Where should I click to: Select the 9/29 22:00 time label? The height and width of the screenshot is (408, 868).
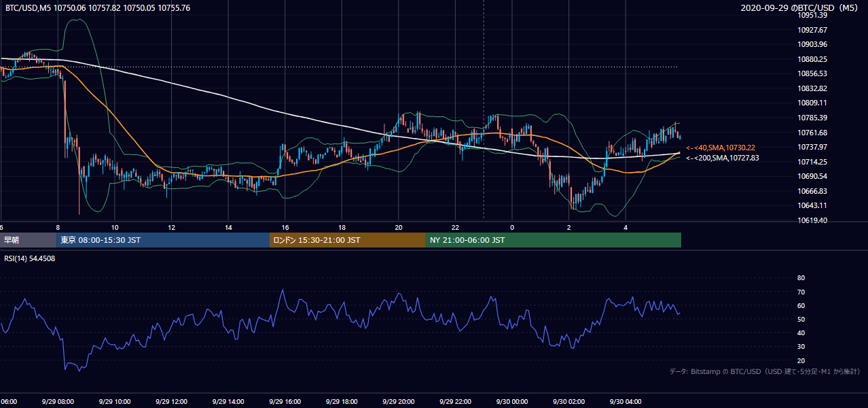455,402
